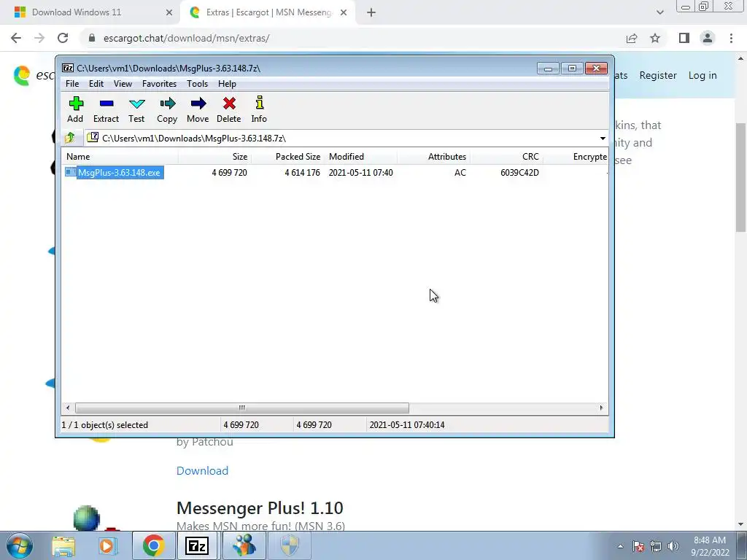
Task: Click the browser page vertical scrollbar
Action: pyautogui.click(x=740, y=176)
